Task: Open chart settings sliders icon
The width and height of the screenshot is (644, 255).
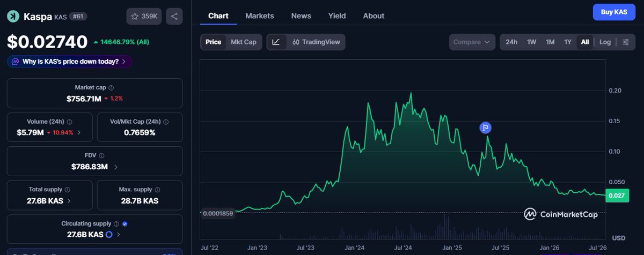Action: point(626,42)
